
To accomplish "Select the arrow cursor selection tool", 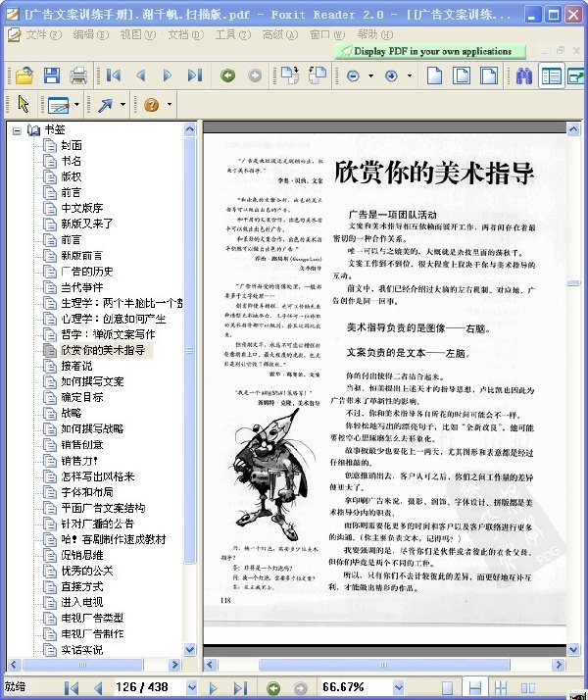I will [x=24, y=105].
